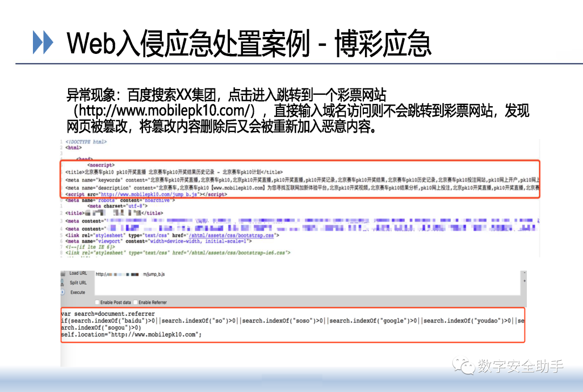583x392 pixels.
Task: Click the Split URL button label
Action: [78, 283]
